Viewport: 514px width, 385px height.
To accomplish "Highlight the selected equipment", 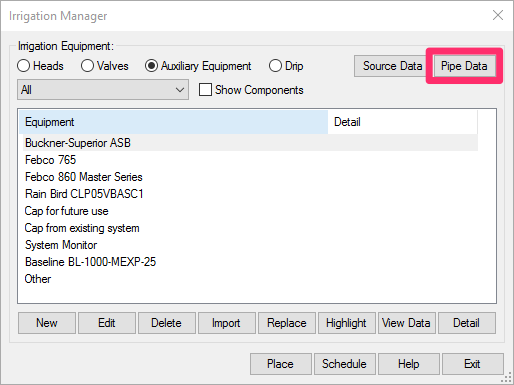I will pyautogui.click(x=347, y=323).
